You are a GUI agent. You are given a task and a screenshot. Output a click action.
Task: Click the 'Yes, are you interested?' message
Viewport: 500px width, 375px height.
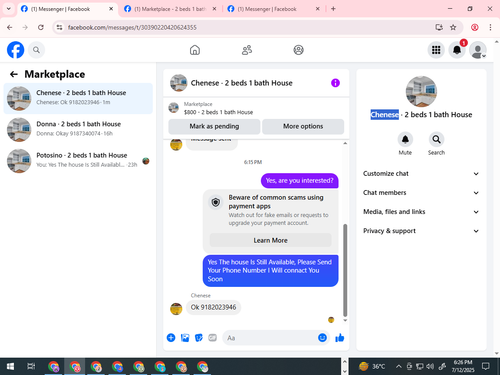coord(299,181)
